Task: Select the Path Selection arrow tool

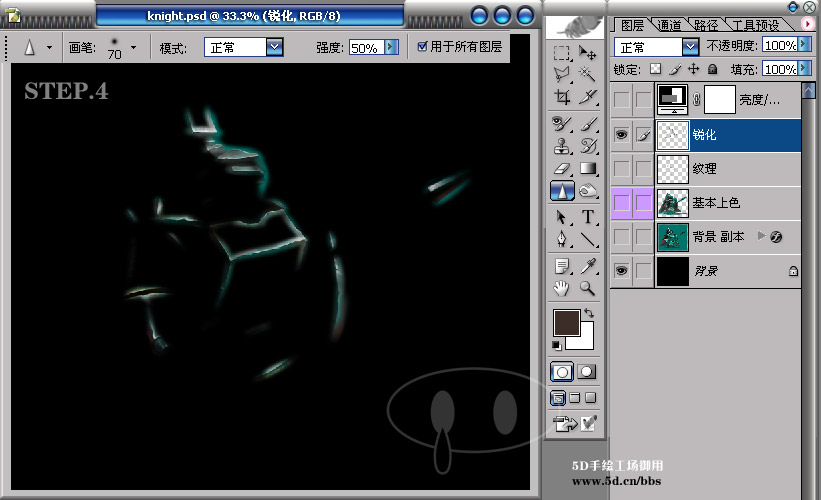Action: tap(562, 217)
